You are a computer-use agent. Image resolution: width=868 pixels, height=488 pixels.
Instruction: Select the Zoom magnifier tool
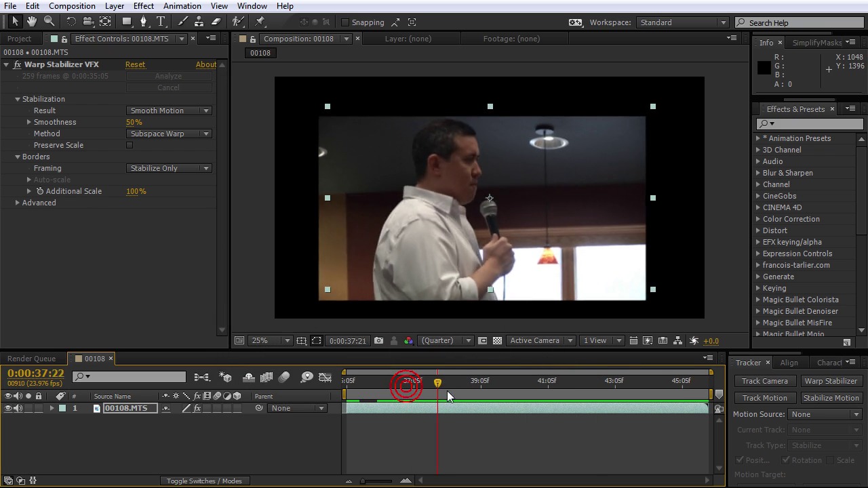49,22
